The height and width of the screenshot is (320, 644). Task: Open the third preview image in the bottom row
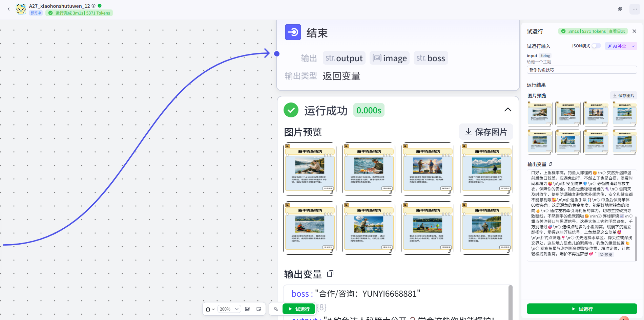pyautogui.click(x=428, y=228)
